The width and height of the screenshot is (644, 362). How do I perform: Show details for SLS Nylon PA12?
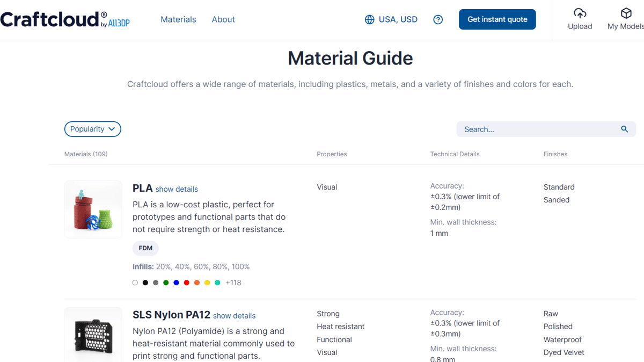tap(234, 316)
